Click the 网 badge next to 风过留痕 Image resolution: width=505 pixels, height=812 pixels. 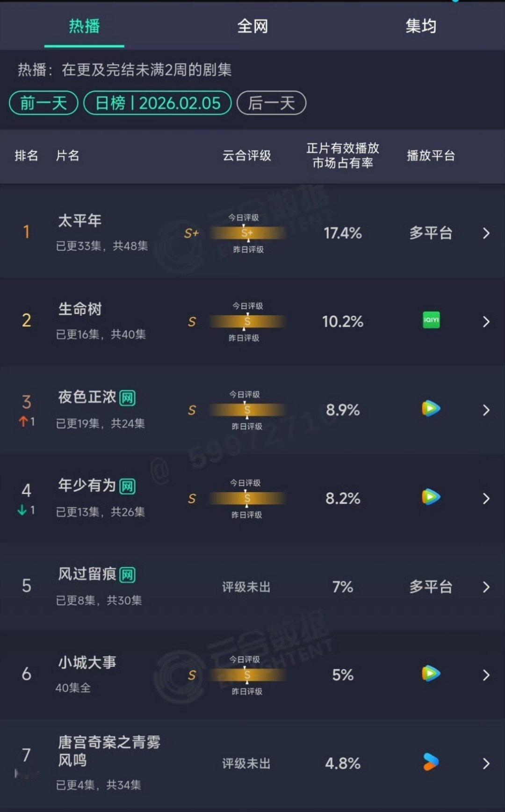128,575
